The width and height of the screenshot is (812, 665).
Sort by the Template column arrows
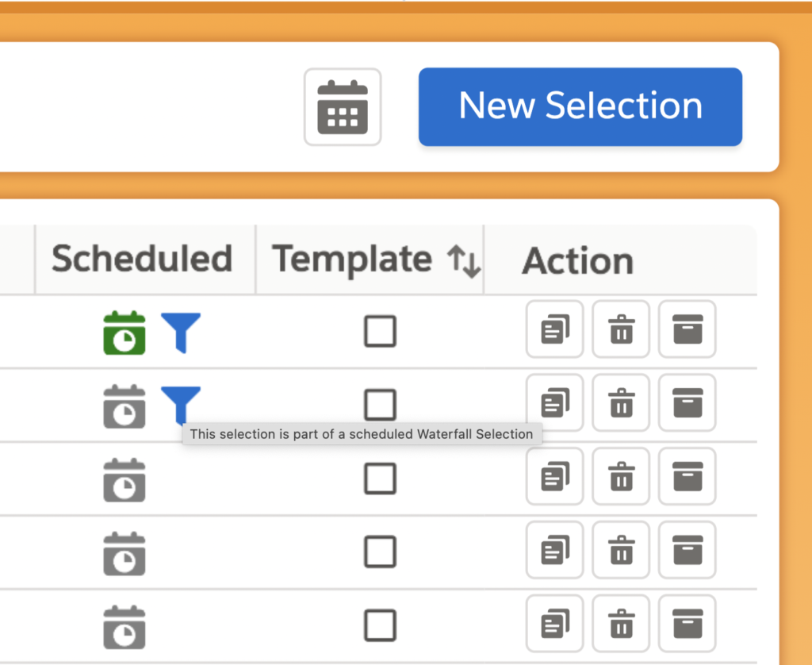[x=464, y=260]
